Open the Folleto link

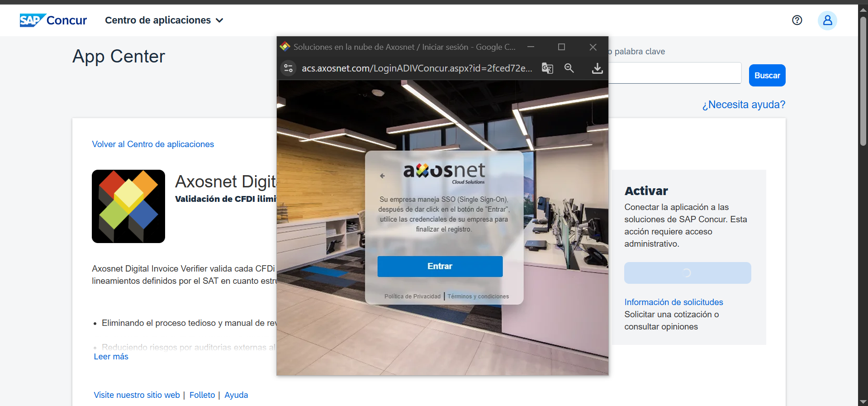202,395
